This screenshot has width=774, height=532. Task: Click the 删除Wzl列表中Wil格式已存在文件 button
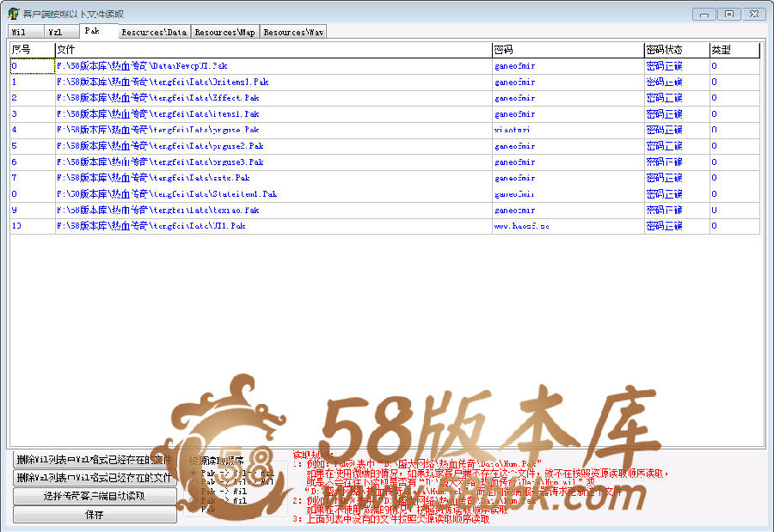point(95,477)
